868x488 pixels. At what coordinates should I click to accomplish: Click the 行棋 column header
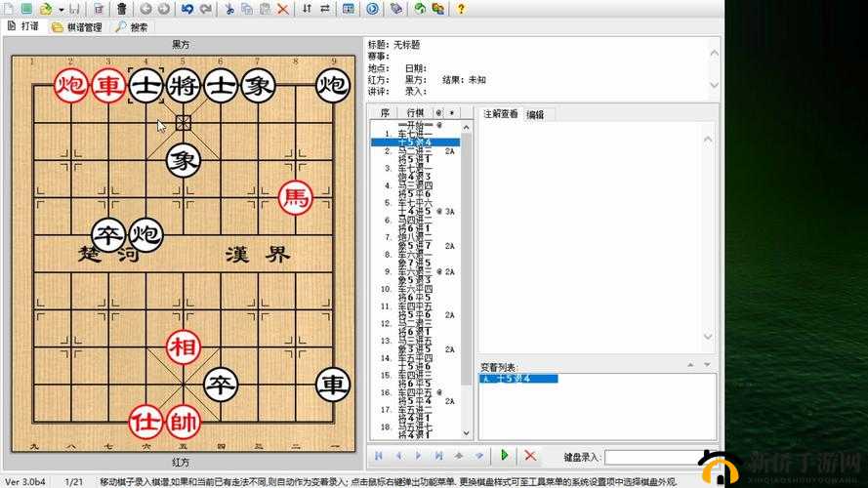[x=415, y=113]
